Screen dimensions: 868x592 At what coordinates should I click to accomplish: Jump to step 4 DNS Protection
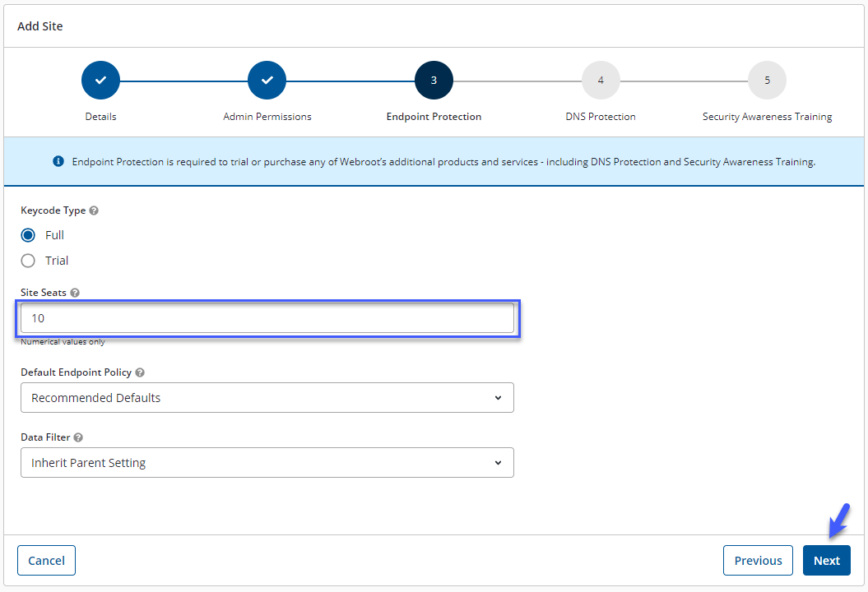(601, 81)
